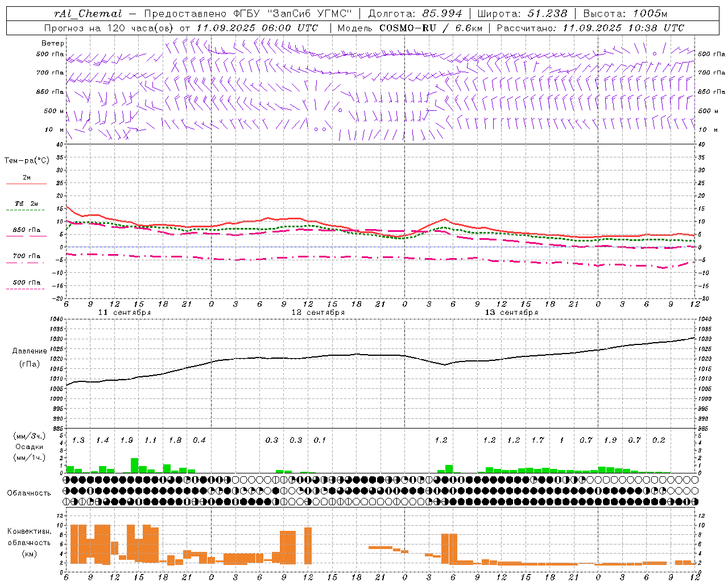Click the elevation text Высота: 1005м
Viewport: 728px width, 582px height.
coord(625,14)
